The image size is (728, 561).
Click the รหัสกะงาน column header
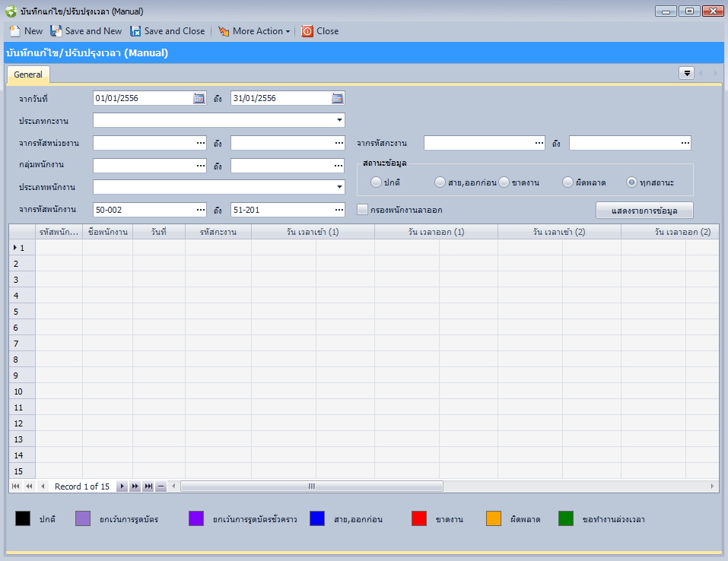(x=218, y=232)
